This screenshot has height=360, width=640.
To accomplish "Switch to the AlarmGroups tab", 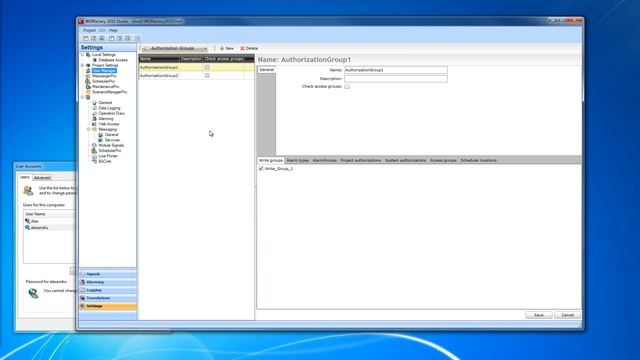I will [324, 160].
